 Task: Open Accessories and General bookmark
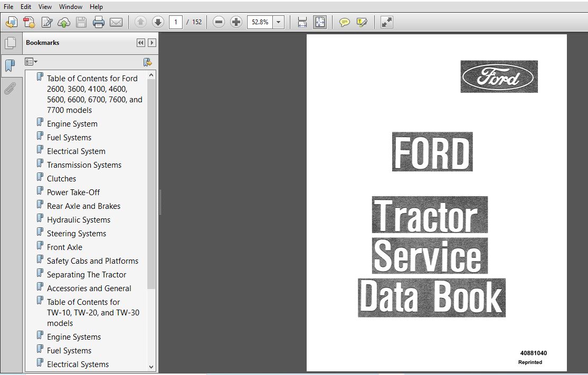[89, 288]
